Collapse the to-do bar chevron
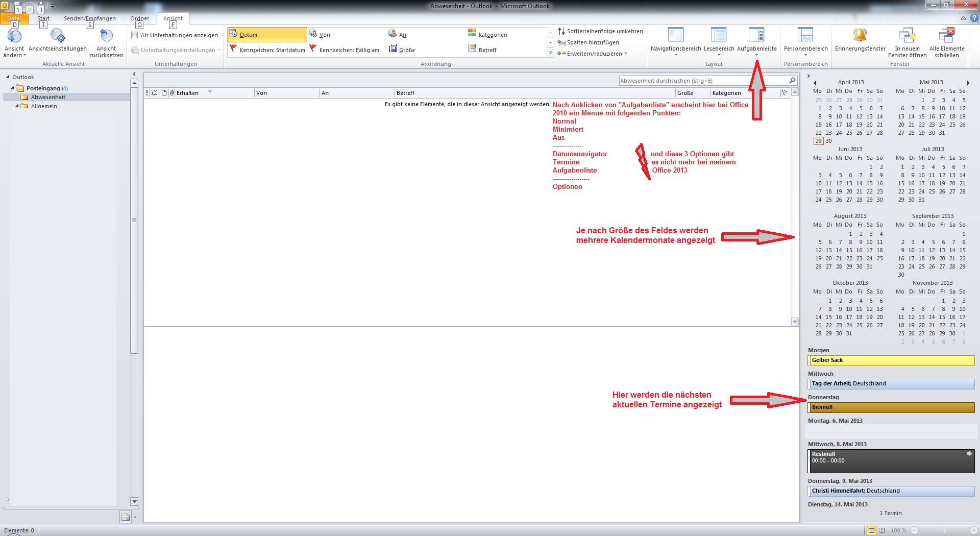This screenshot has width=980, height=536. [x=808, y=76]
